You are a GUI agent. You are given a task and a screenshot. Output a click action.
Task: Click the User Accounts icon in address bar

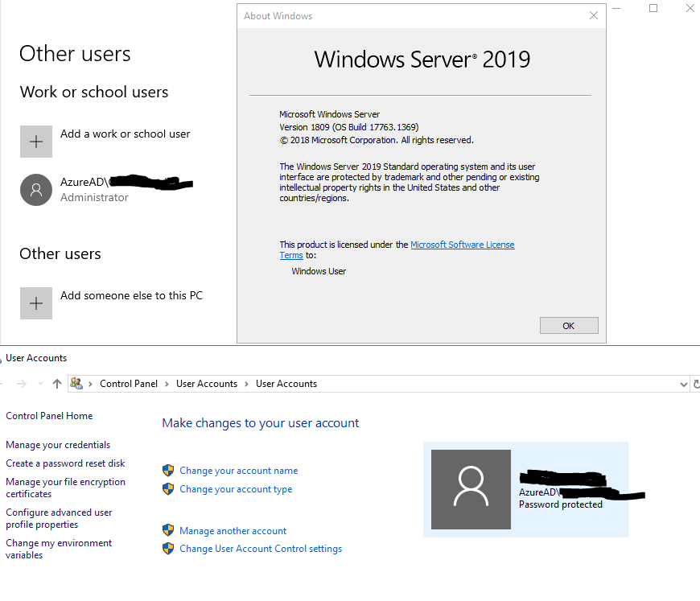click(76, 384)
